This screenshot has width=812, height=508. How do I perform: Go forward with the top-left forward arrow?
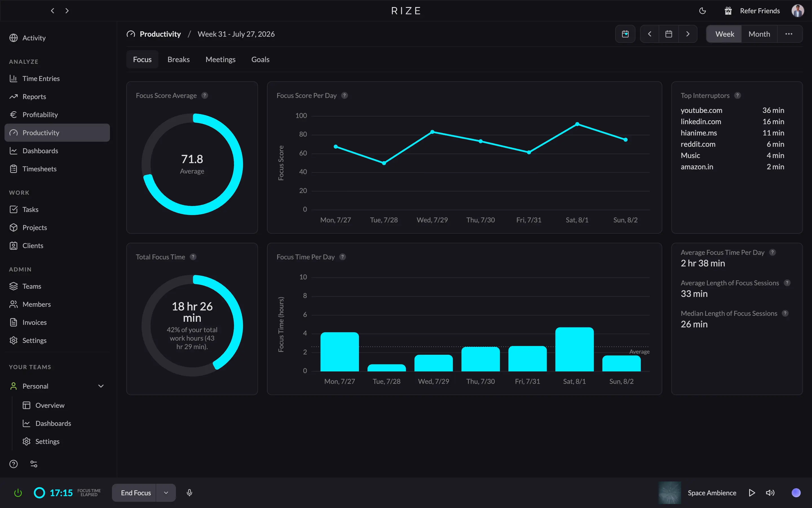(67, 11)
